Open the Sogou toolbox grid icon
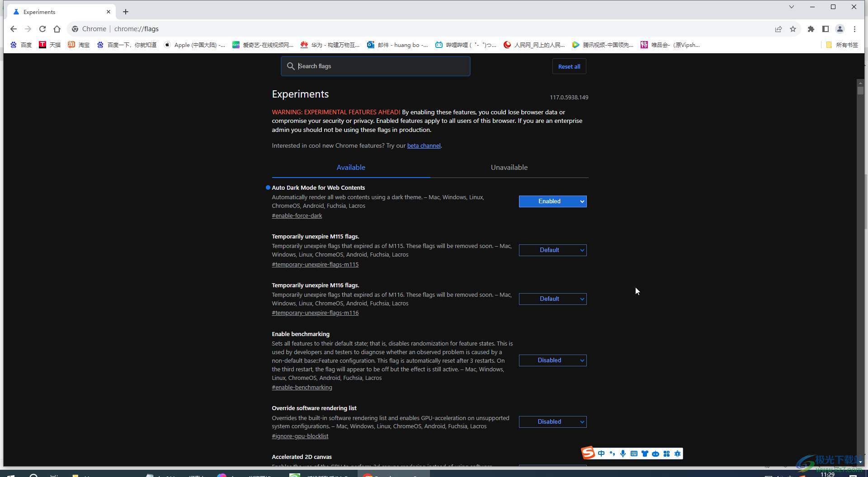Viewport: 868px width, 477px height. tap(666, 454)
